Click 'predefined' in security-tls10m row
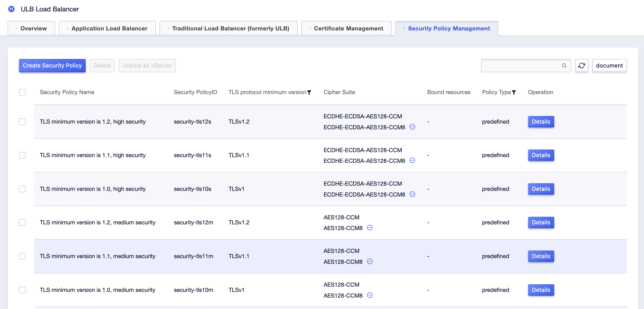This screenshot has height=309, width=644. pyautogui.click(x=496, y=290)
